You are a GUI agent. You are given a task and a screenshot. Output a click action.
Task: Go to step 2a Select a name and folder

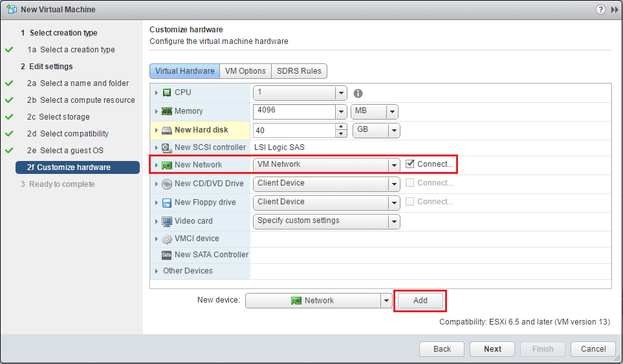(x=78, y=83)
